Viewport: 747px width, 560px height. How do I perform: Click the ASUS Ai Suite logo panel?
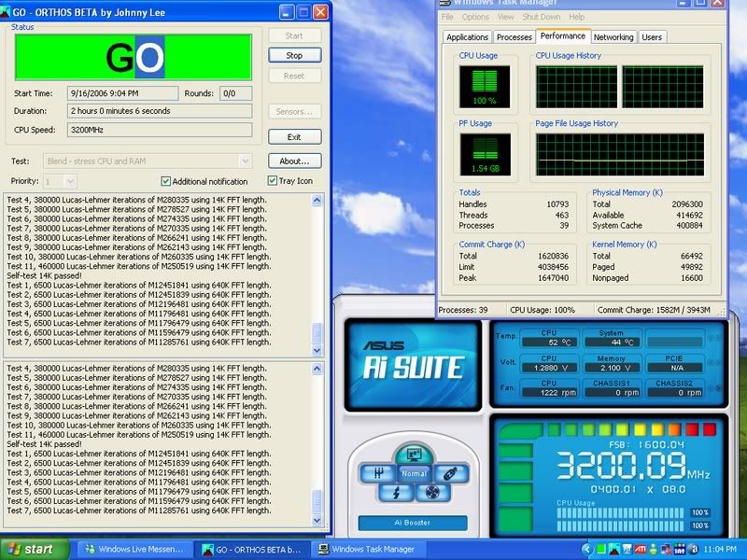[x=413, y=365]
